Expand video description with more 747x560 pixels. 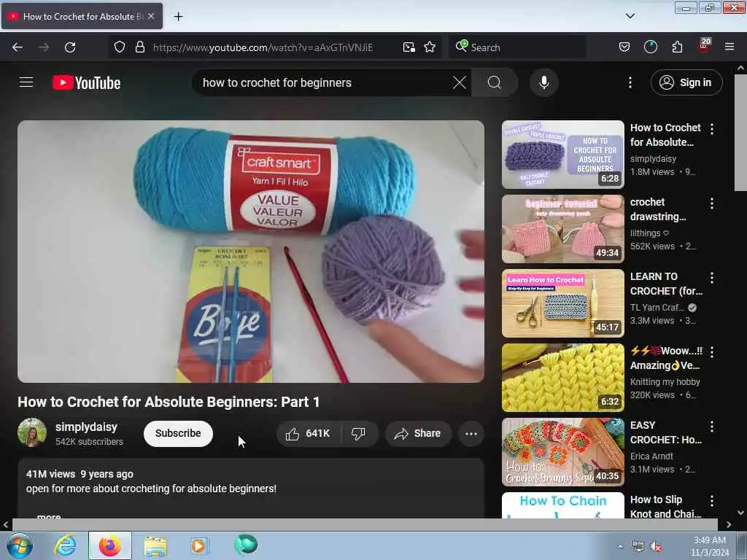coord(48,516)
